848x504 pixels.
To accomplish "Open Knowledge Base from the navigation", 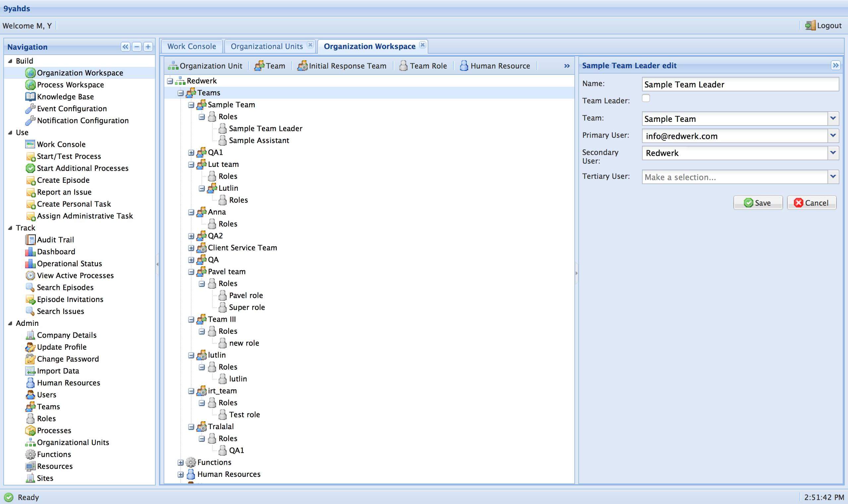I will tap(65, 97).
